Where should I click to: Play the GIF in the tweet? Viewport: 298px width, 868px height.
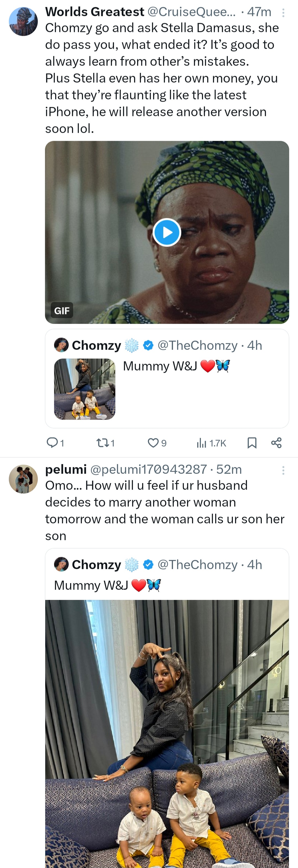[167, 232]
